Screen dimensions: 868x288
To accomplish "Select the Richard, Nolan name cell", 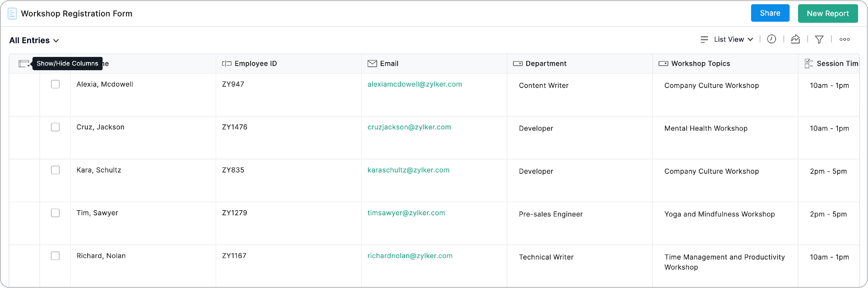I will click(x=101, y=256).
